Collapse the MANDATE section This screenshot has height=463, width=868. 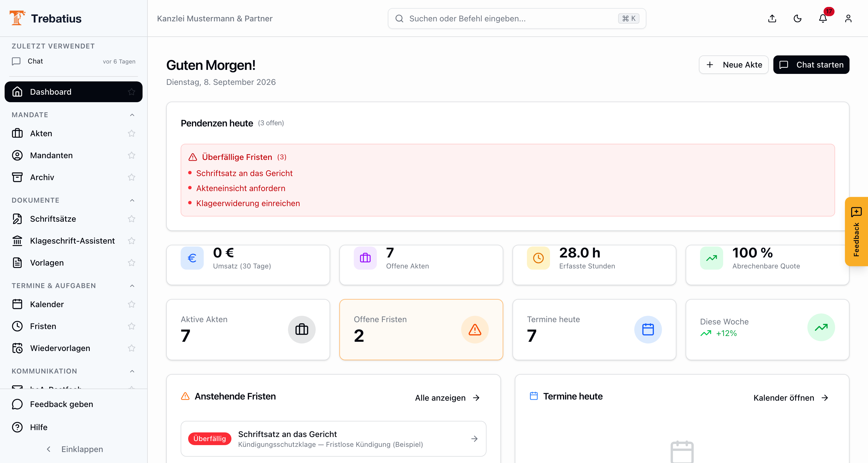point(132,115)
